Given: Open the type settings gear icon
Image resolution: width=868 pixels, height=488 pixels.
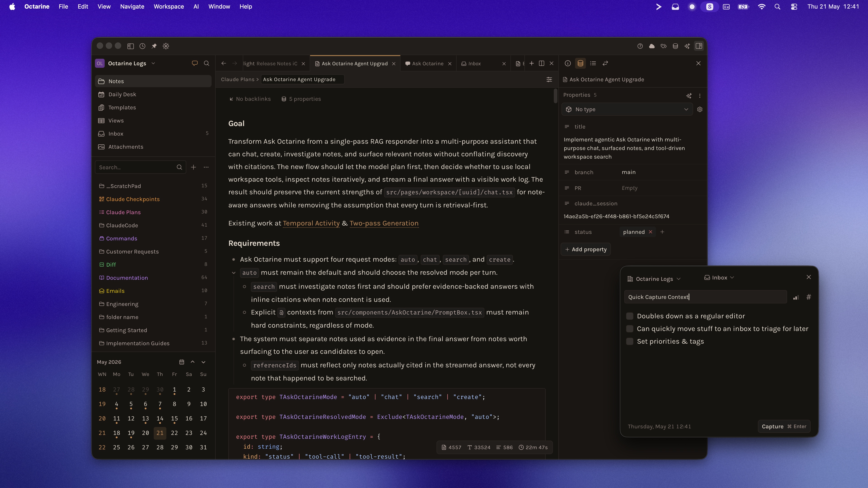Looking at the screenshot, I should pyautogui.click(x=700, y=109).
